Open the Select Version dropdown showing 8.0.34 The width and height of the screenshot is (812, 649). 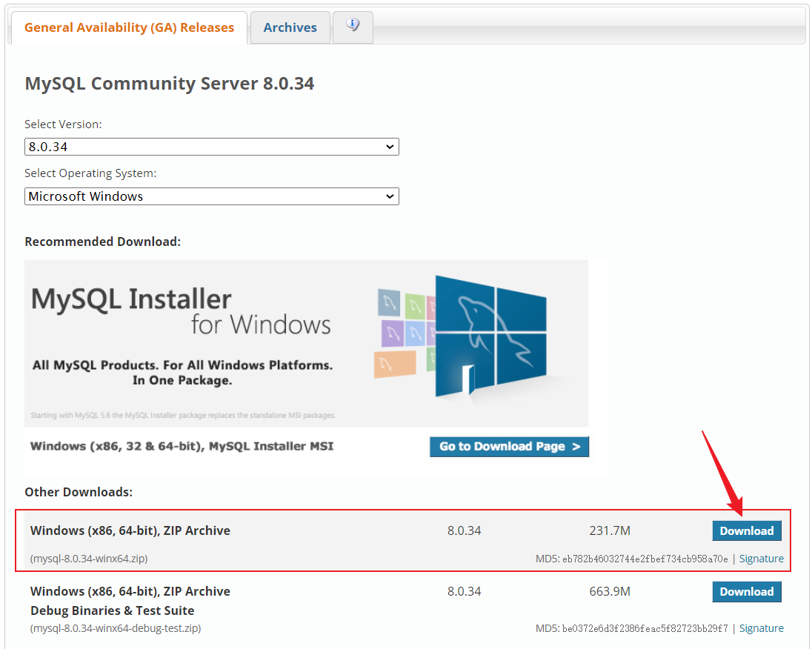212,147
